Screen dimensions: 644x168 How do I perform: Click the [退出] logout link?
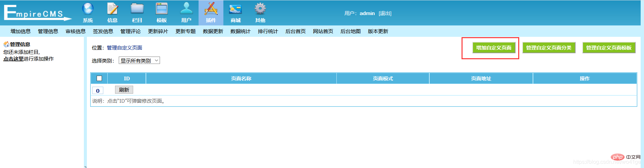click(x=385, y=13)
